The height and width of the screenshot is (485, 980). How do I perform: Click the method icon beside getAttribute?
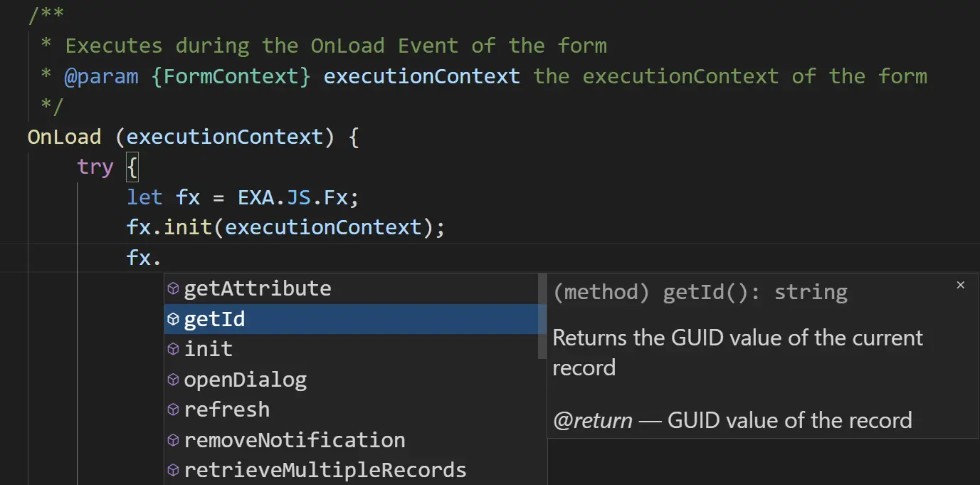(x=173, y=288)
